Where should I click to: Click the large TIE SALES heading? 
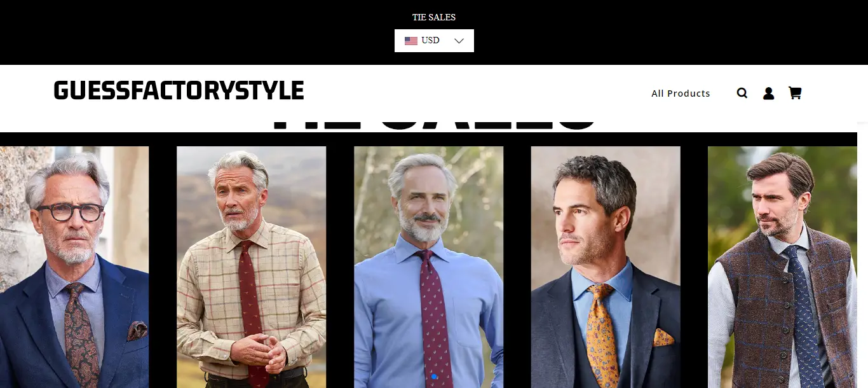(x=434, y=125)
